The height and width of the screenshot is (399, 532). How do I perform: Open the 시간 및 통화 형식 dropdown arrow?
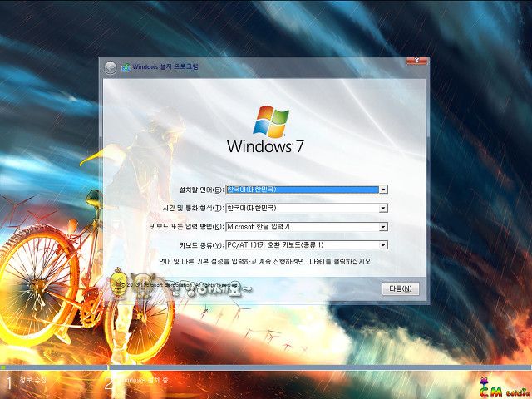(383, 208)
